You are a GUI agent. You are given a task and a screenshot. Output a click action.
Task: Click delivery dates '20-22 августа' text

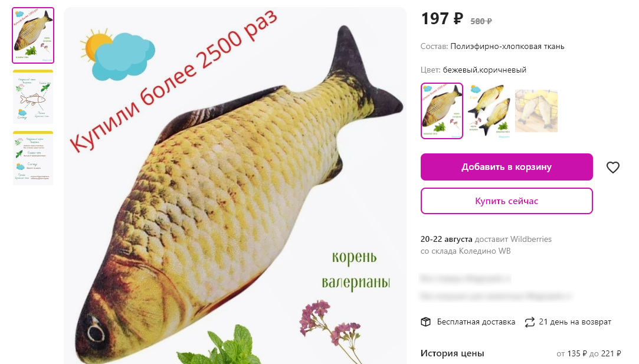click(446, 240)
